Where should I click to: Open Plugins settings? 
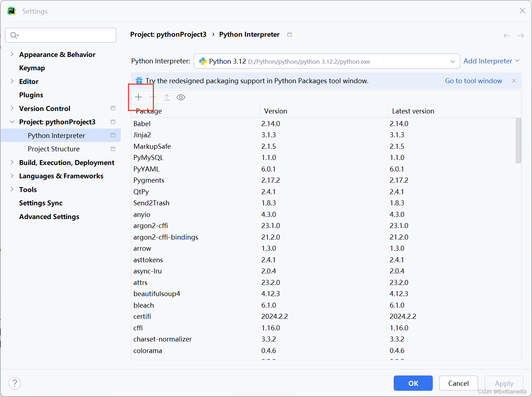31,95
